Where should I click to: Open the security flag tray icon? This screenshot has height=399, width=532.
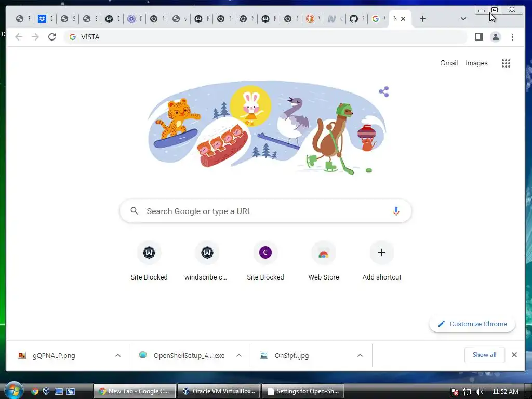(455, 392)
